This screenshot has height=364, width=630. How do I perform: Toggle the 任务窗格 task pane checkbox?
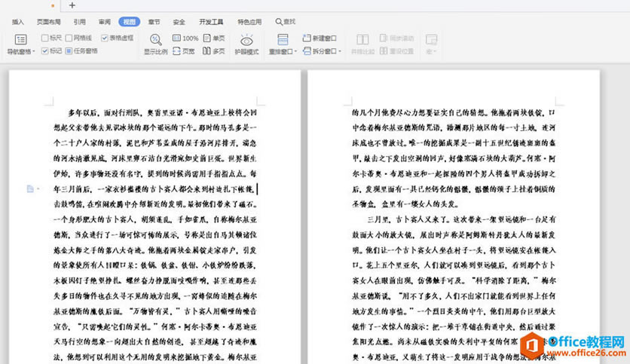[x=69, y=51]
